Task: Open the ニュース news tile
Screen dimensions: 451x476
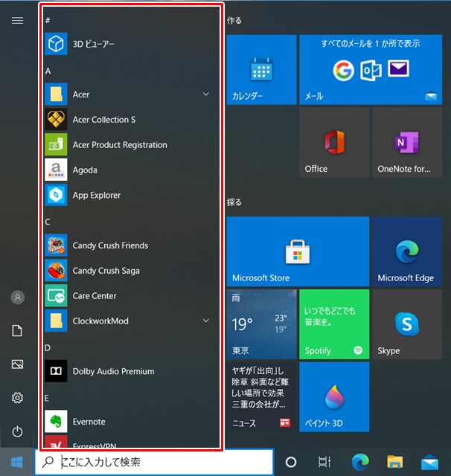Action: click(x=261, y=396)
